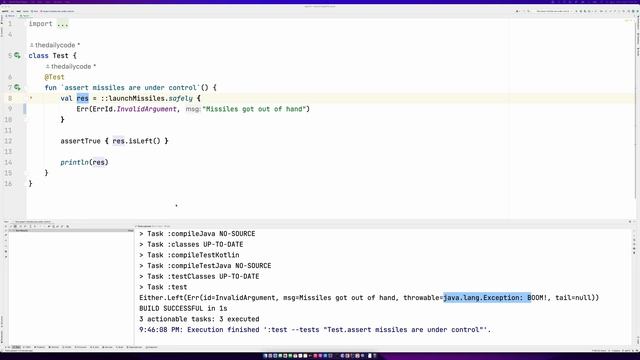640x360 pixels.
Task: Click line number 14 in the gutter
Action: (x=8, y=162)
